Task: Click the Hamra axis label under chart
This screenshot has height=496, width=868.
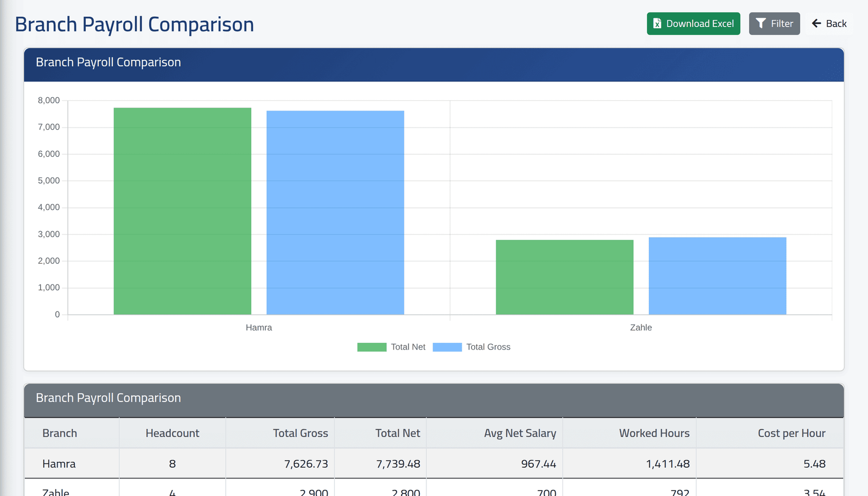Action: point(259,328)
